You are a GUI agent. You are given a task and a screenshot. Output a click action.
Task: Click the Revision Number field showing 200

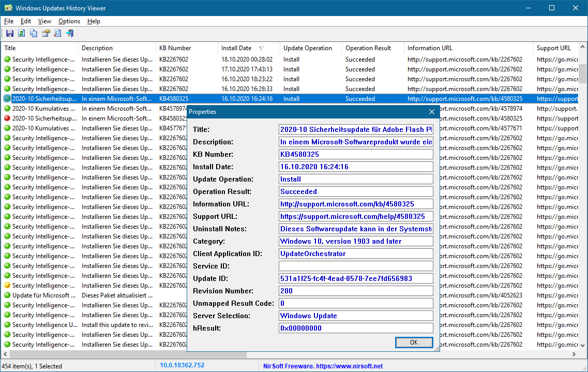356,291
